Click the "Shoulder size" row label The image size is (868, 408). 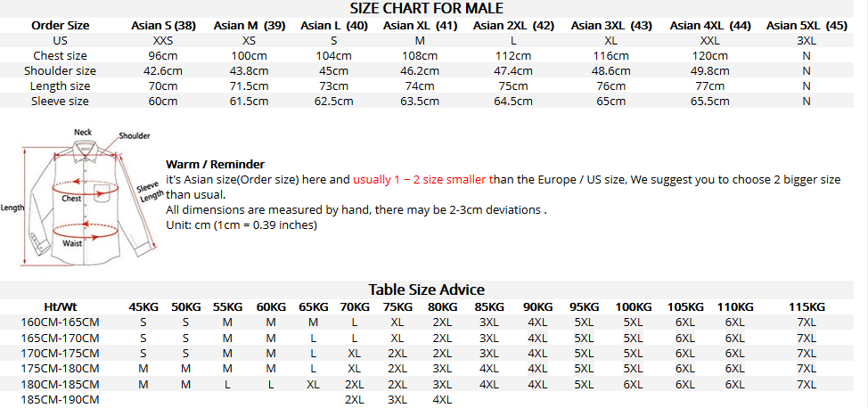pos(61,71)
